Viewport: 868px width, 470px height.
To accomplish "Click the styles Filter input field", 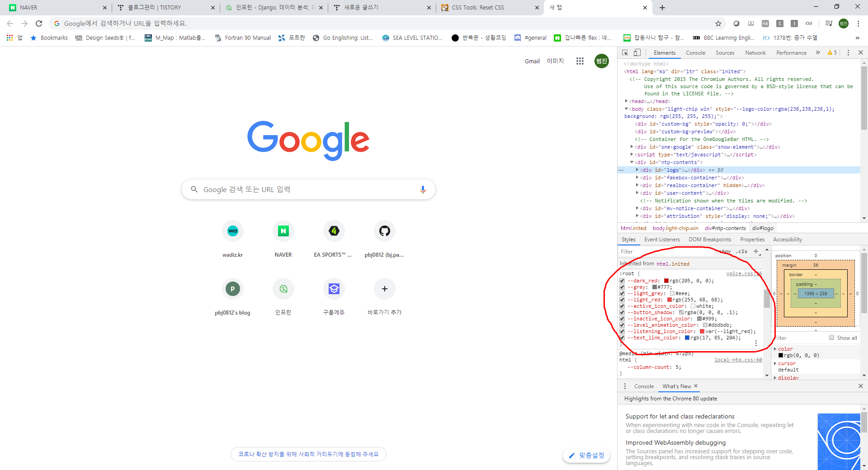I will tap(667, 252).
